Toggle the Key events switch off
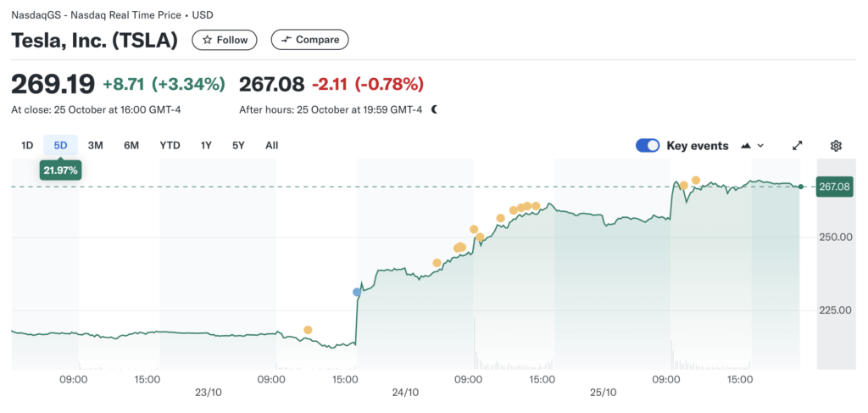Screen dimensions: 868x413 (648, 146)
